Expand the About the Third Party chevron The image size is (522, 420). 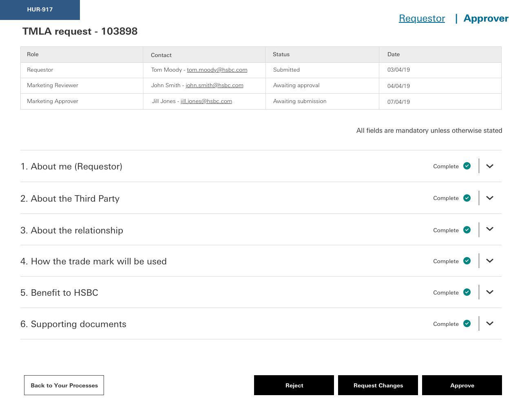tap(490, 198)
